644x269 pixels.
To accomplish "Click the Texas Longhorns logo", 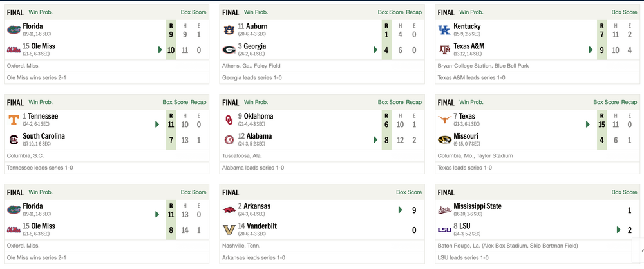I will pos(444,119).
